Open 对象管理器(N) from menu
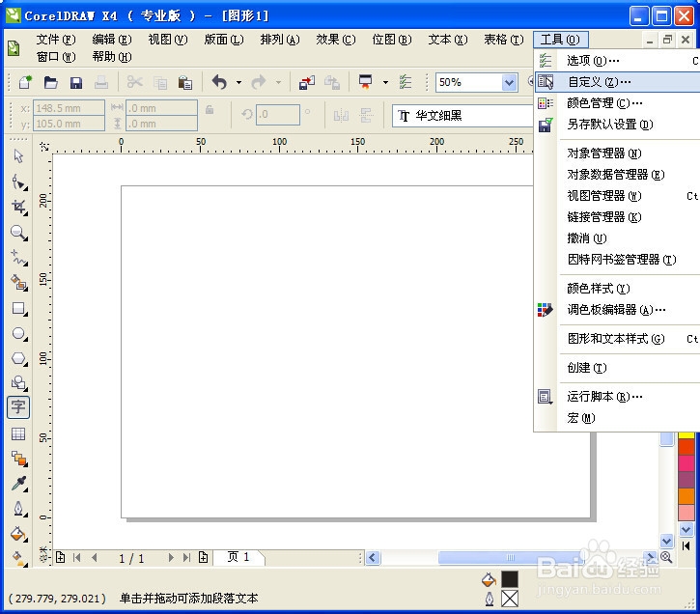This screenshot has width=700, height=614. click(x=617, y=153)
